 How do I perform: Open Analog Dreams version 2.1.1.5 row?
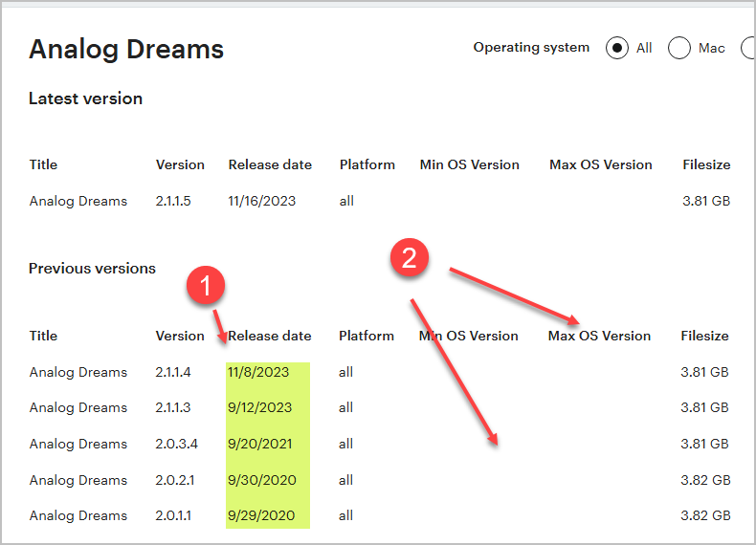click(x=380, y=201)
